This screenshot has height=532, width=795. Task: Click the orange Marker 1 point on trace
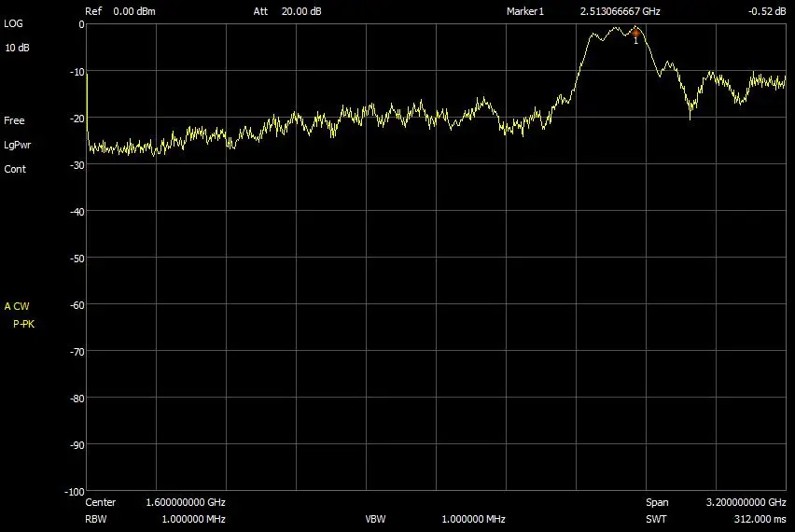click(x=635, y=33)
